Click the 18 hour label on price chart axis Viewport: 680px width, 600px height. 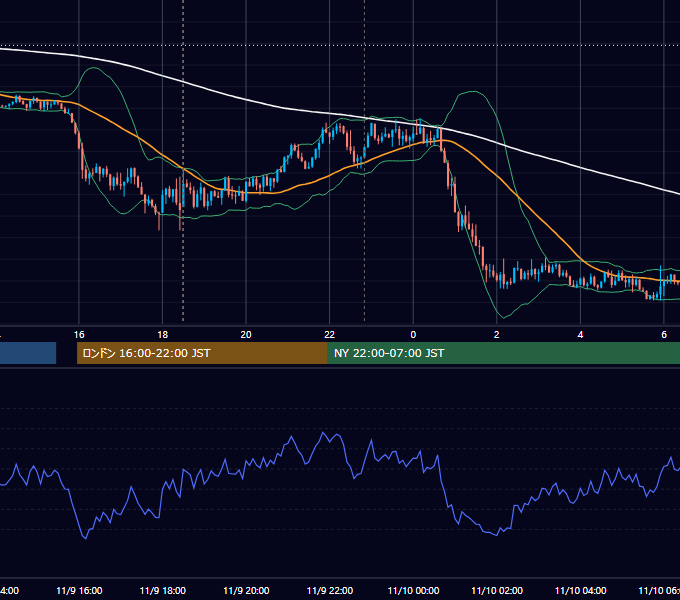(163, 335)
